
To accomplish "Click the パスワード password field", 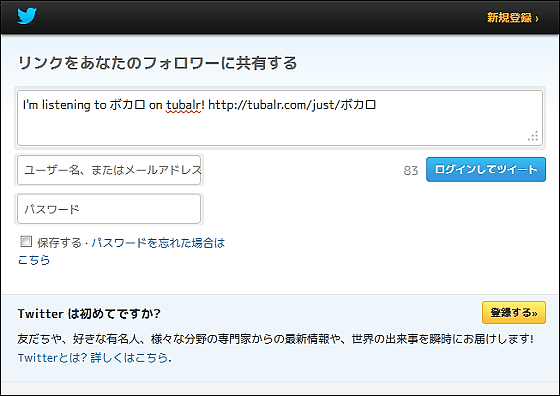I will click(x=109, y=209).
